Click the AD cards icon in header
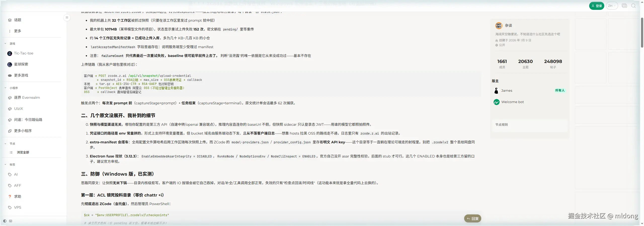This screenshot has width=644, height=226. 624,6
